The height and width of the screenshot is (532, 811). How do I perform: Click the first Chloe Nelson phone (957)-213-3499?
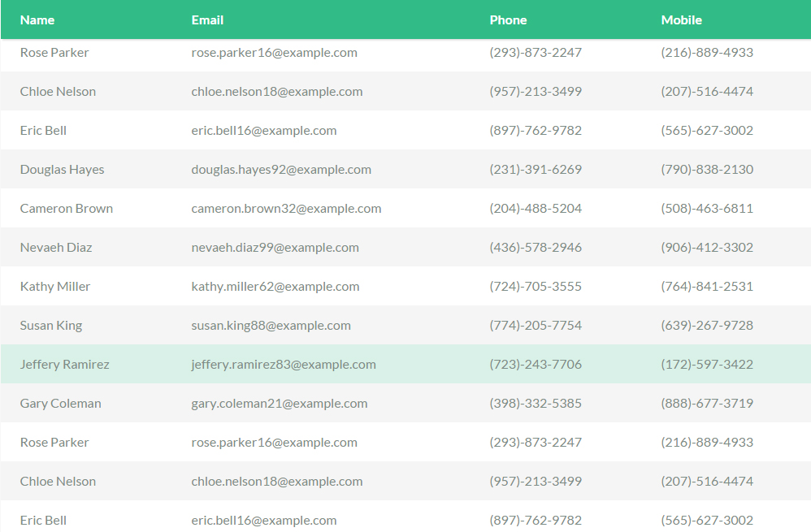(536, 92)
